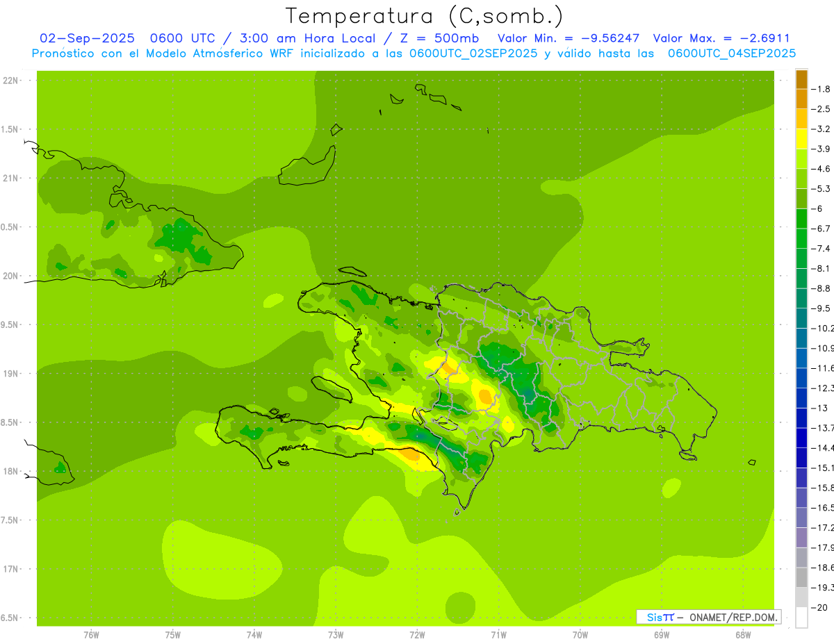Click the '74W' longitude label

click(254, 635)
